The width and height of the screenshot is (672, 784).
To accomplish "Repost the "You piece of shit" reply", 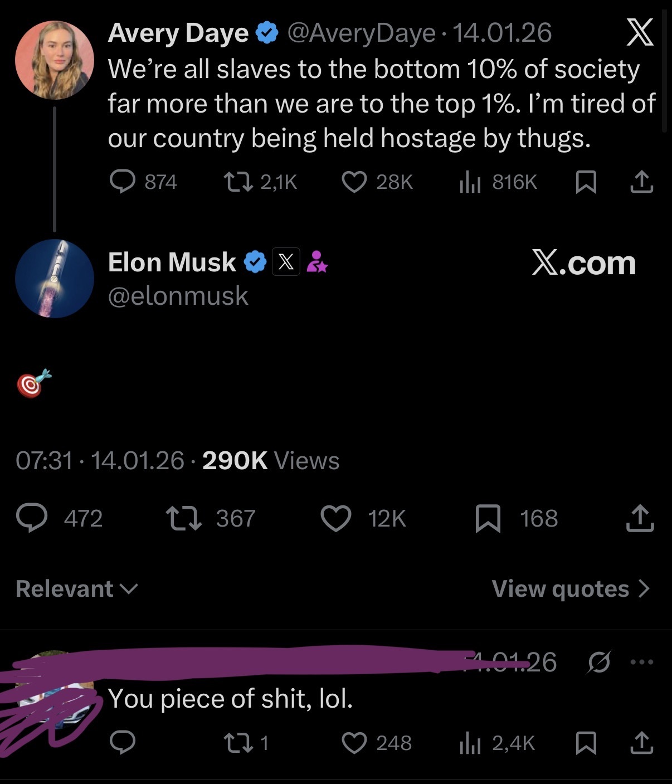I will 238,743.
